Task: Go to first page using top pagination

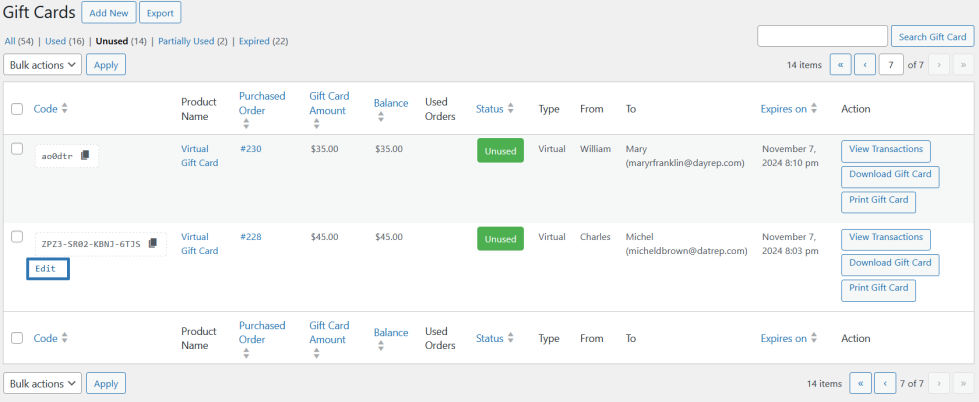Action: coord(841,65)
